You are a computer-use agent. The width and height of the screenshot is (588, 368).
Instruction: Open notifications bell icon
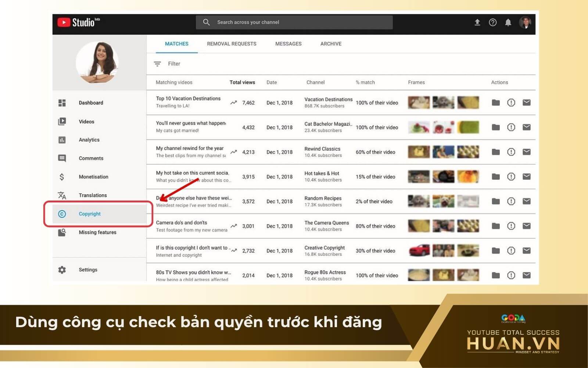pyautogui.click(x=508, y=22)
